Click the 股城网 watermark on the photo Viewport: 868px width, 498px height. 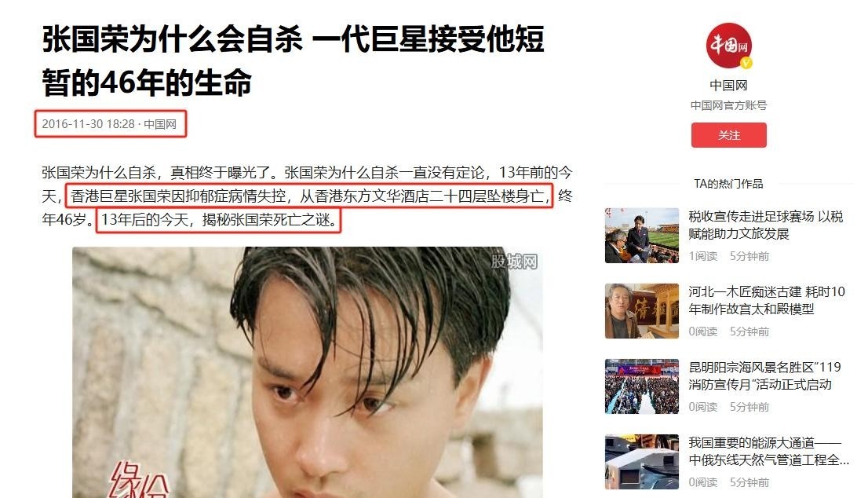[x=514, y=262]
